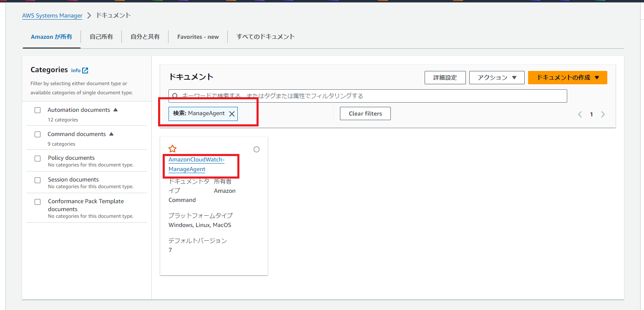Focus the keyword search filter field
The image size is (644, 310).
(368, 96)
